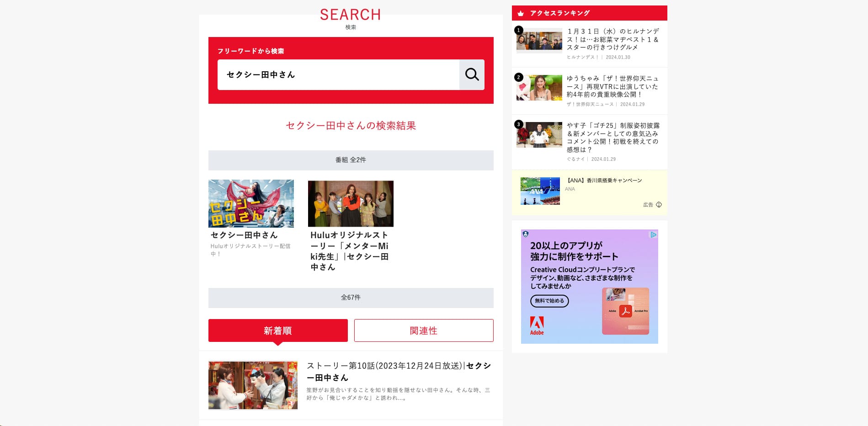Image resolution: width=868 pixels, height=426 pixels.
Task: Click the Acrobat icon in Adobe ad
Action: pos(625,311)
